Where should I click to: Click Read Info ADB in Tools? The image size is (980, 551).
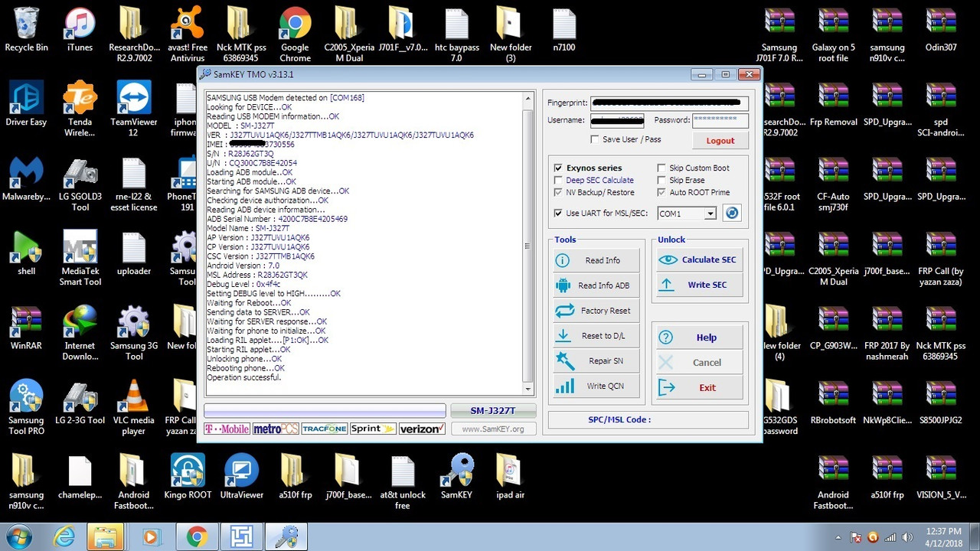point(596,285)
